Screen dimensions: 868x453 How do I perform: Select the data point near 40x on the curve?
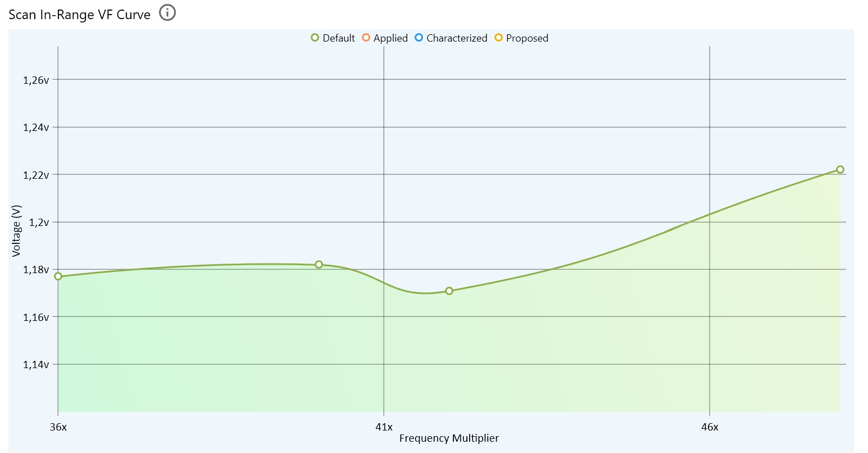tap(319, 264)
